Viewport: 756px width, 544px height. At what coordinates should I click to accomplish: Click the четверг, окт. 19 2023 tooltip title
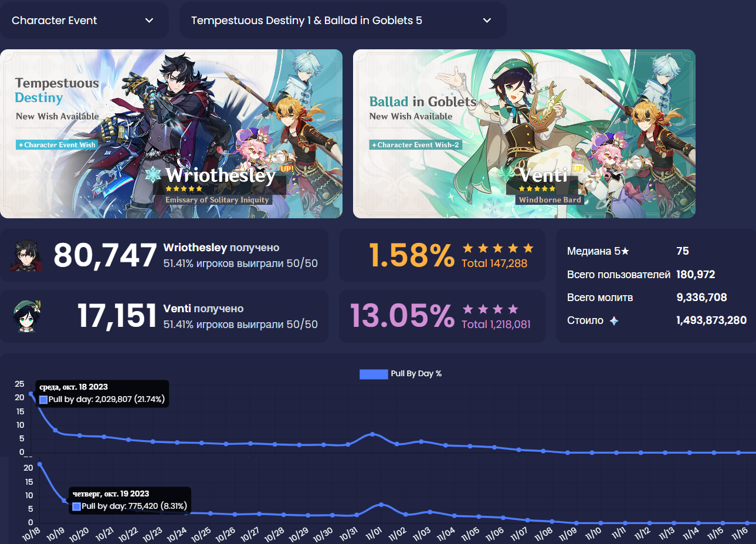click(x=111, y=494)
